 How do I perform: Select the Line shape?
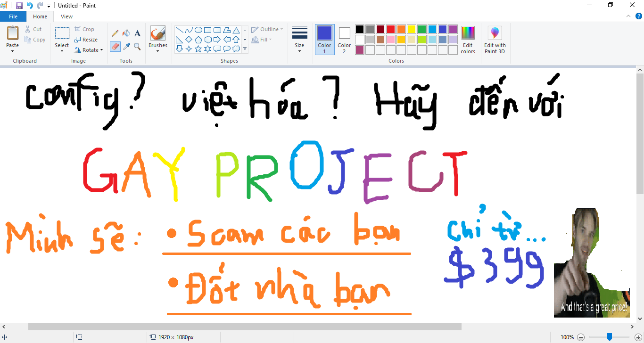coord(180,30)
